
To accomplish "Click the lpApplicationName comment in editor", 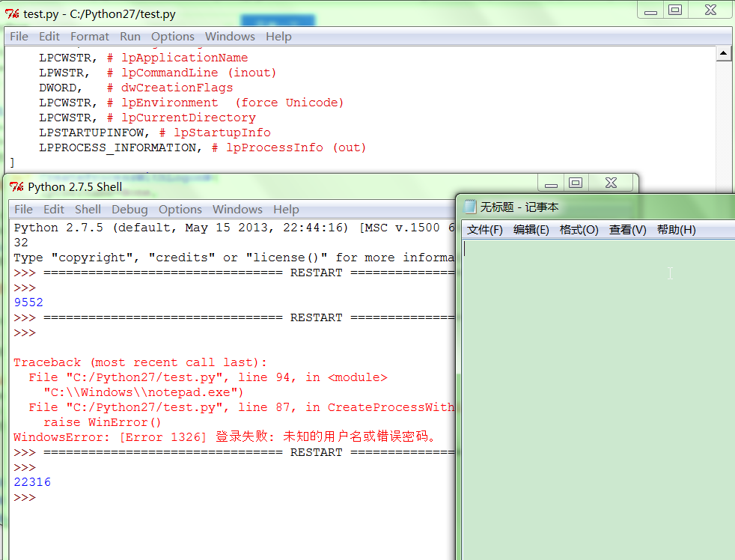I will (x=177, y=58).
